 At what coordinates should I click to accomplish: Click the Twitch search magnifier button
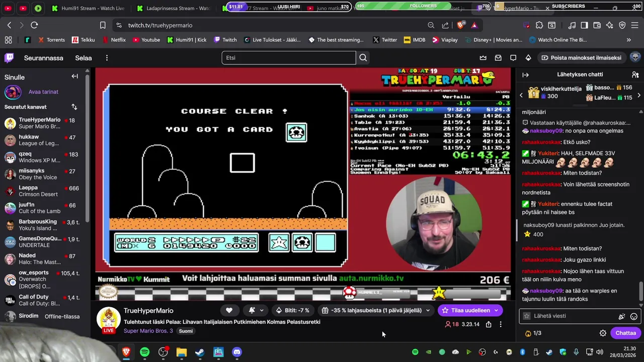click(363, 58)
